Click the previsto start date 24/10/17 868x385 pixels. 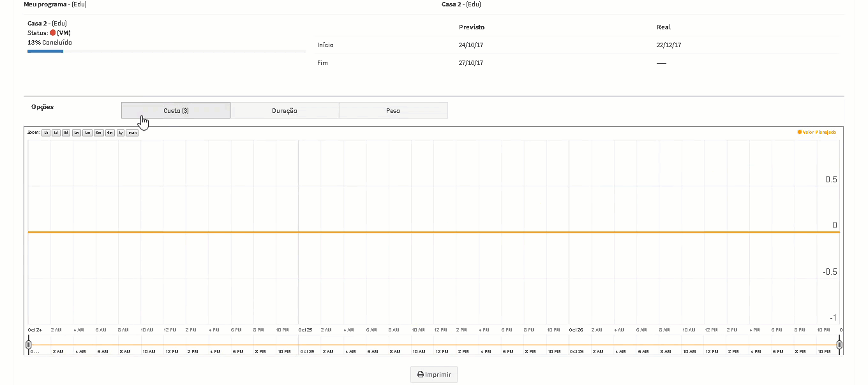[470, 45]
